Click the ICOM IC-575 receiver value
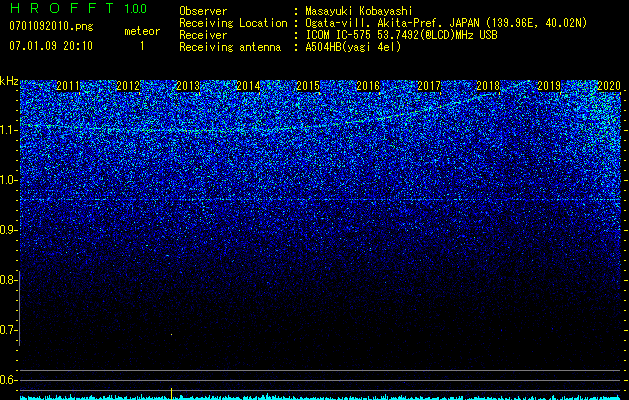Screen dimensions: 629x400 click(x=401, y=35)
